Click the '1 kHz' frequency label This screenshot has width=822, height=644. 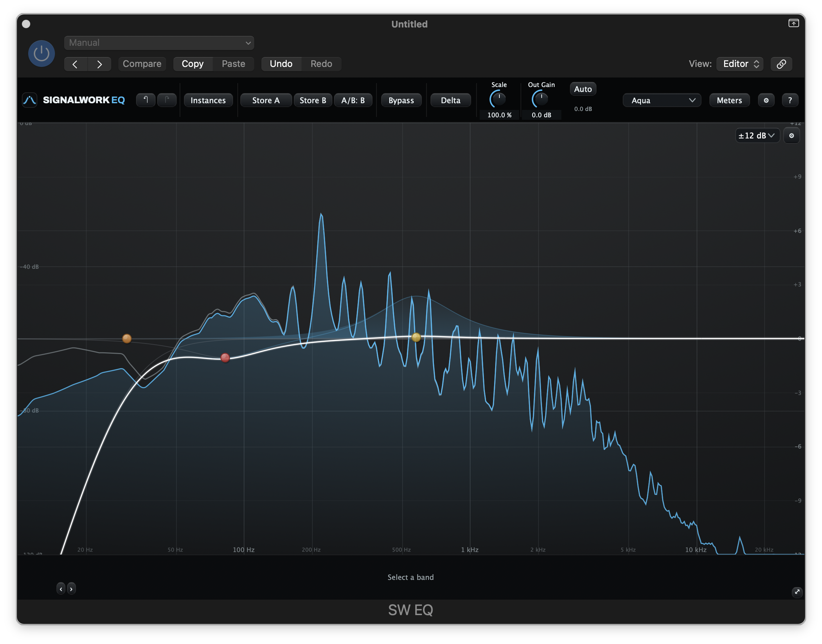pos(469,550)
